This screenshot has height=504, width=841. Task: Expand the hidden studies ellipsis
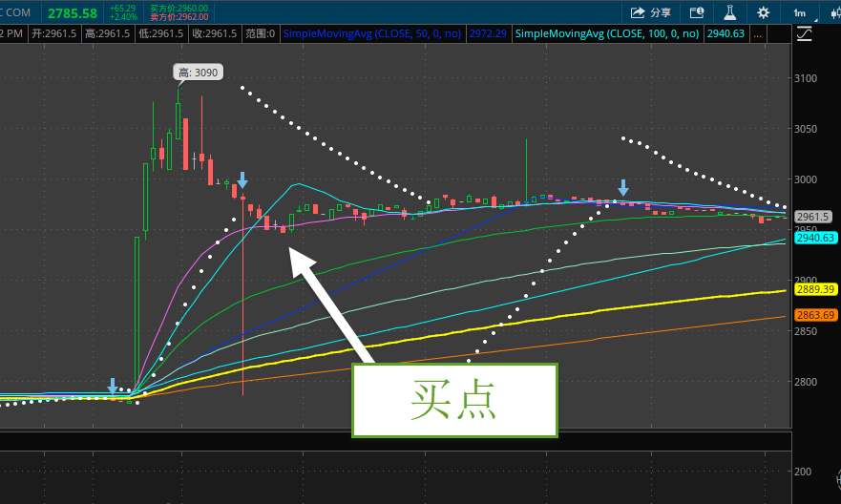[757, 33]
